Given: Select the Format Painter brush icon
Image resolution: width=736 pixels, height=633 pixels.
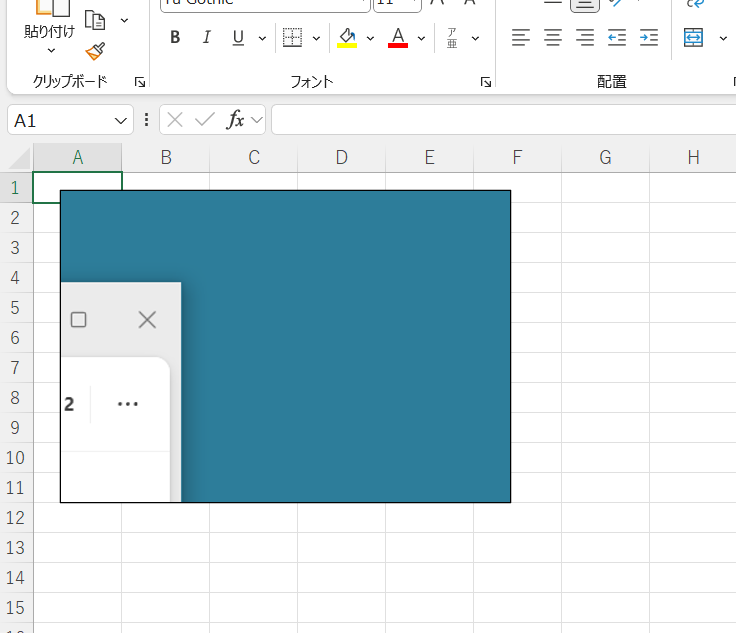Looking at the screenshot, I should [95, 52].
